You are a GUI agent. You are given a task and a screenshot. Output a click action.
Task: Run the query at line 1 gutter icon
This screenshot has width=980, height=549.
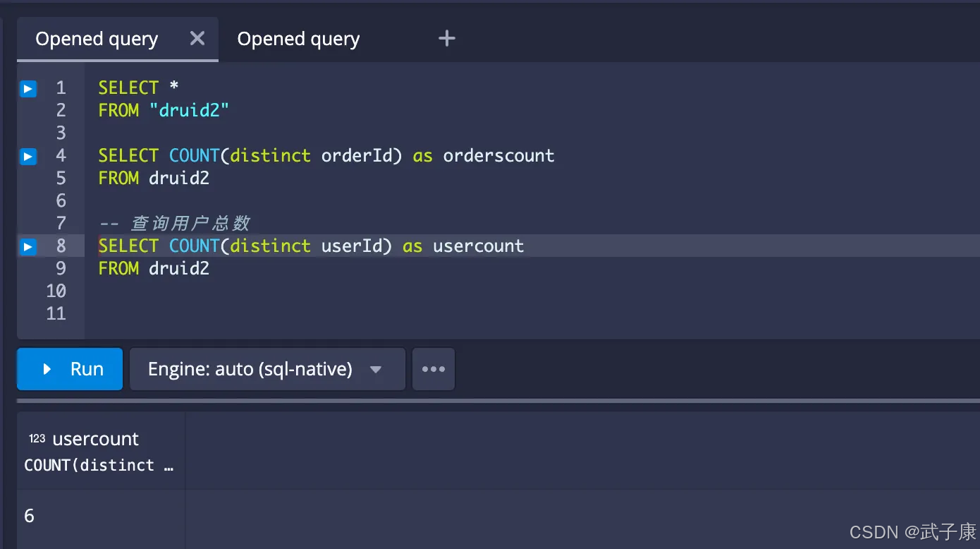pos(27,88)
